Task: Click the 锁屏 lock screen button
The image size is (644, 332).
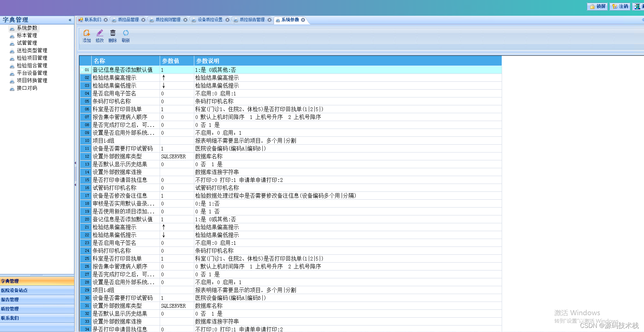Action: pos(597,6)
